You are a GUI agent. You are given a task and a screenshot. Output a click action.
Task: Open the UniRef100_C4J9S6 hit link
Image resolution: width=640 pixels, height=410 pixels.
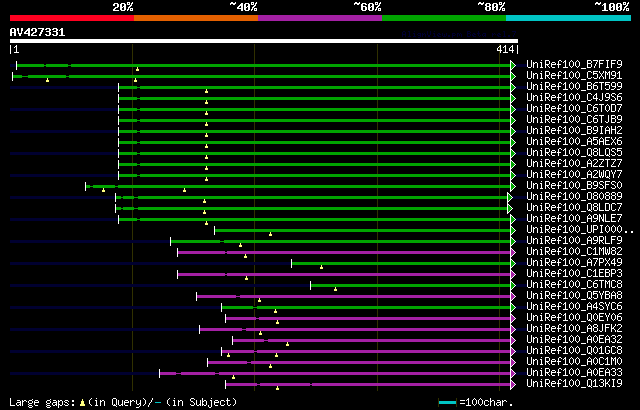tap(574, 98)
